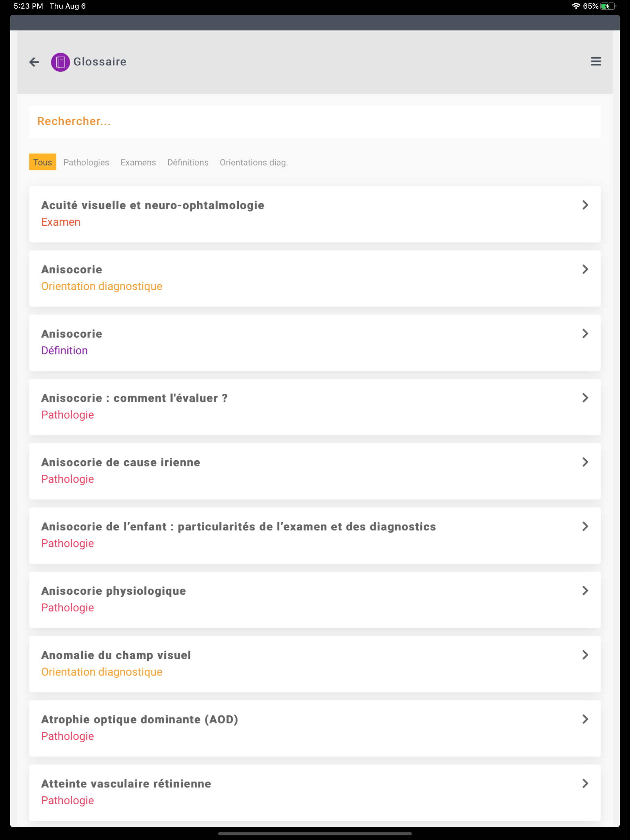Open Anisocorie physiologique entry
This screenshot has height=840, width=630.
315,599
